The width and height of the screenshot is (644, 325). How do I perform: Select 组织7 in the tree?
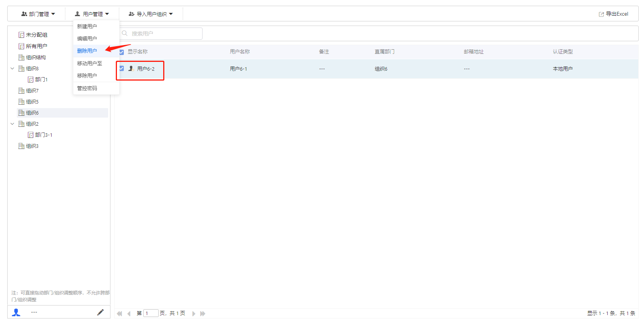pyautogui.click(x=32, y=91)
